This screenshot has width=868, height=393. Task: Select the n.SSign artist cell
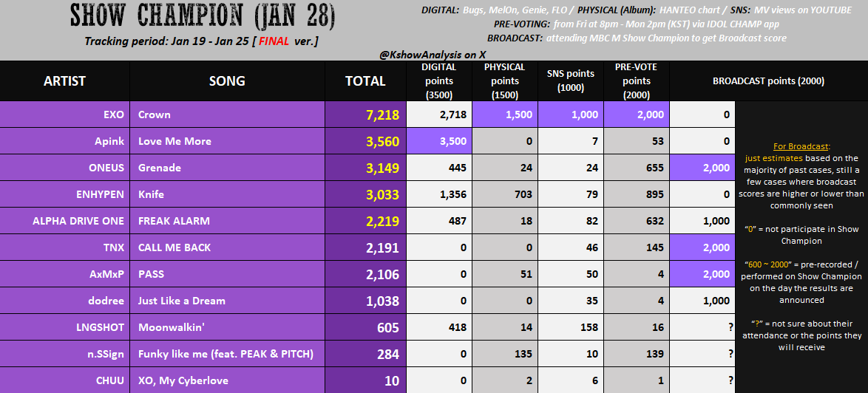click(65, 354)
